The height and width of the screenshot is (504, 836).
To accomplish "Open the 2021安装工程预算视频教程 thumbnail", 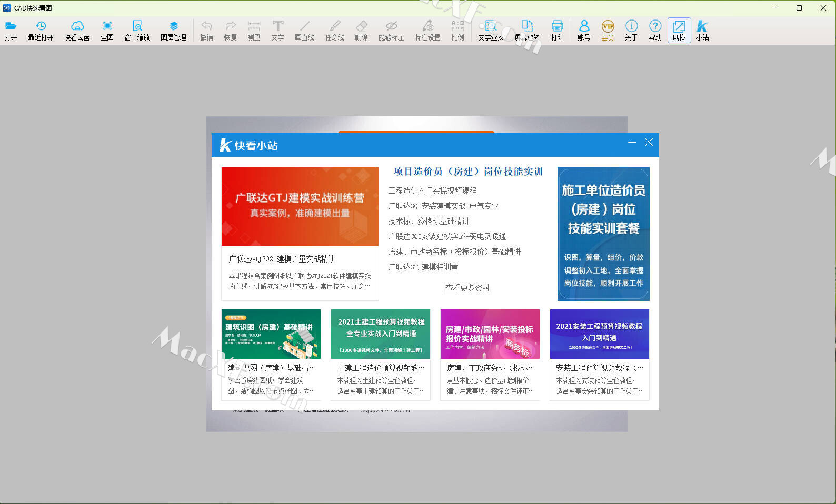I will [600, 334].
